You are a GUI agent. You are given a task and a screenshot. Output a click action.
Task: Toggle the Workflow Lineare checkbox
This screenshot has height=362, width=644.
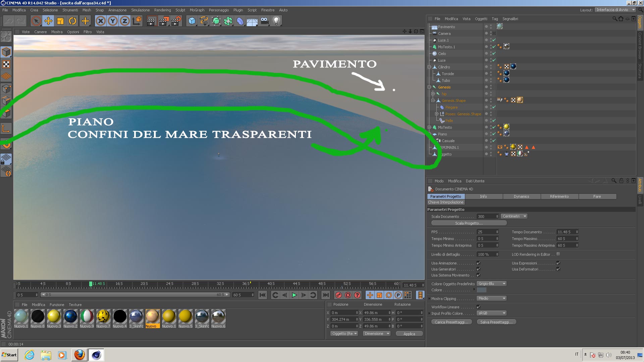478,307
